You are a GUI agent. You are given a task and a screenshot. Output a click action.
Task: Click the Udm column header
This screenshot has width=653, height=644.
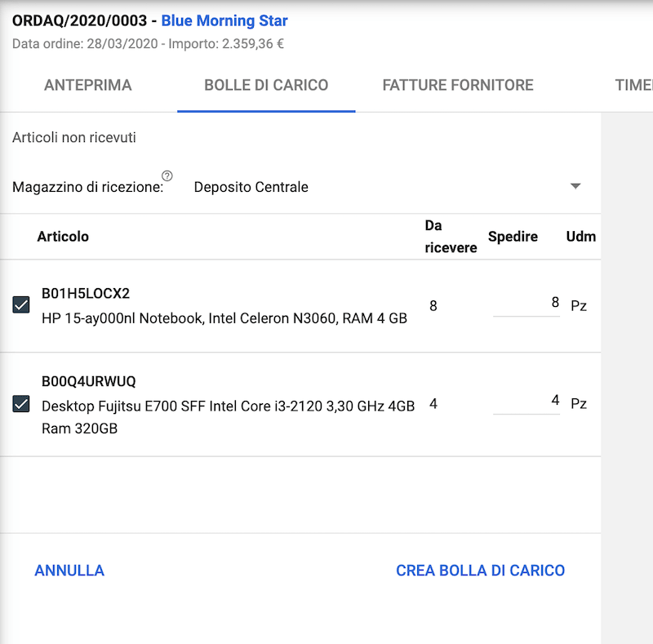(581, 237)
